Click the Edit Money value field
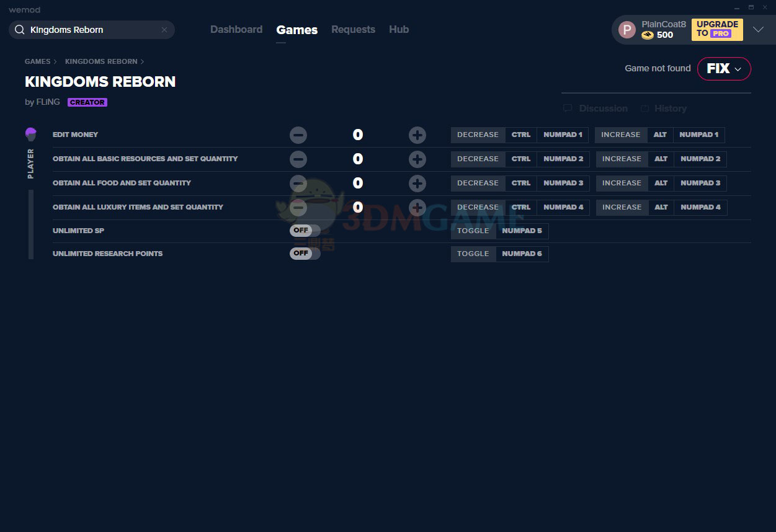The image size is (776, 532). (x=358, y=135)
